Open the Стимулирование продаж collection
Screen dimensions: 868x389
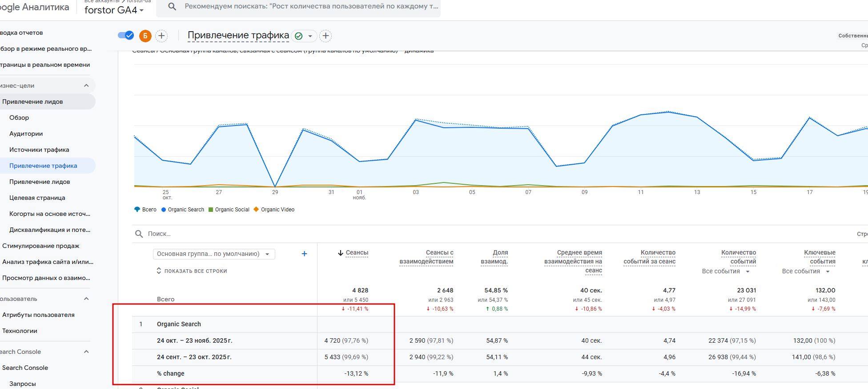(x=41, y=246)
